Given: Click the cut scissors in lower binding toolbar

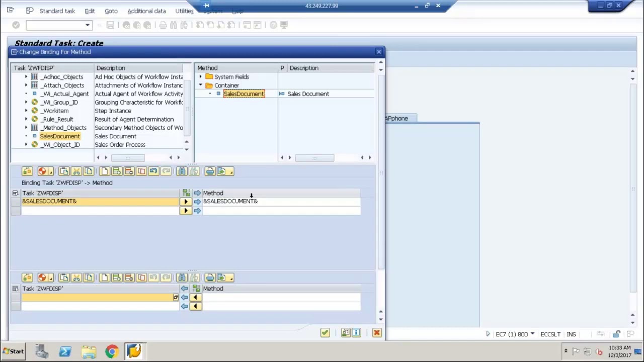Looking at the screenshot, I should 76,278.
